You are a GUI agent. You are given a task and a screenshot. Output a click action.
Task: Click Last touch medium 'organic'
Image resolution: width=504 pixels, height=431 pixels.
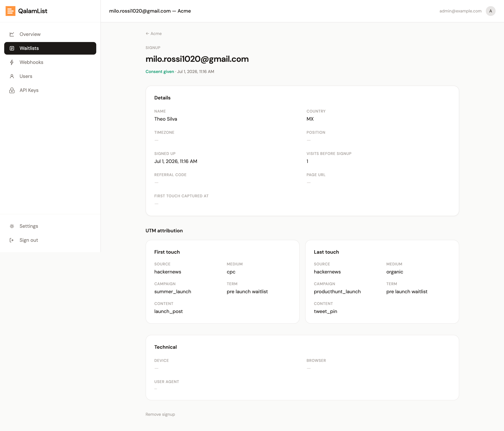click(x=395, y=272)
